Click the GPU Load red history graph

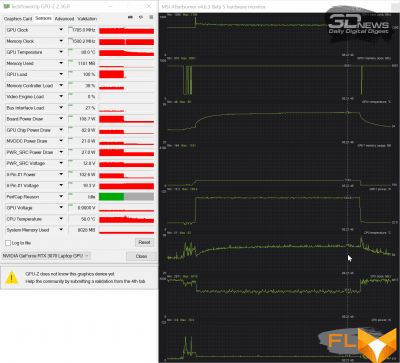point(126,74)
